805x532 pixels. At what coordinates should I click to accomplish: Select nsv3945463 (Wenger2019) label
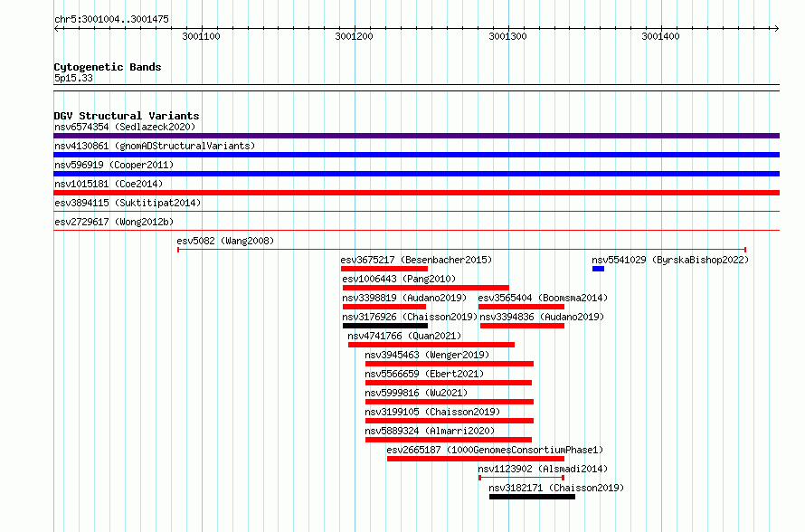coord(427,355)
